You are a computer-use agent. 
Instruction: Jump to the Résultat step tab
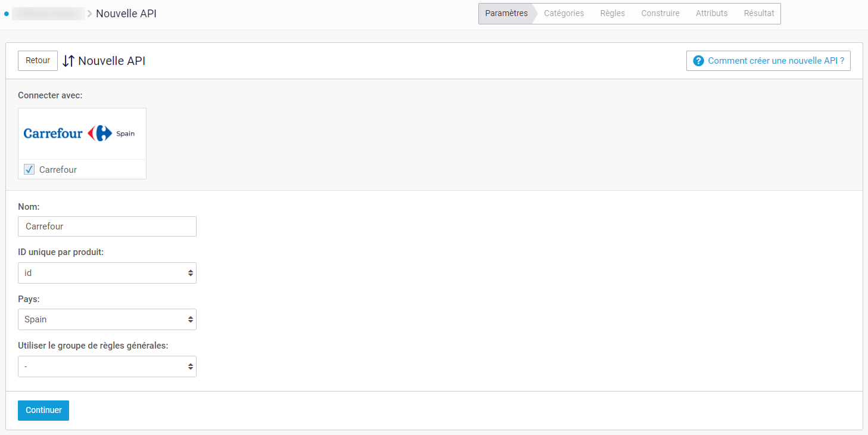[x=759, y=13]
